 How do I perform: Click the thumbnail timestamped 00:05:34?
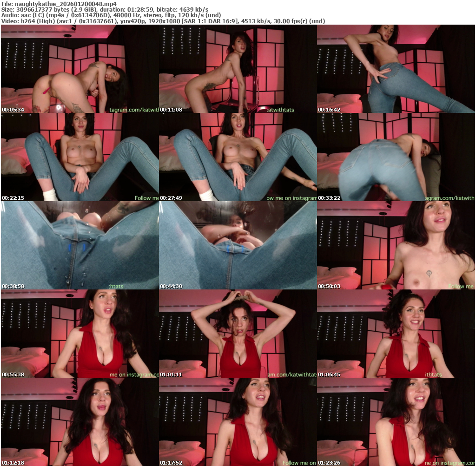pos(79,69)
